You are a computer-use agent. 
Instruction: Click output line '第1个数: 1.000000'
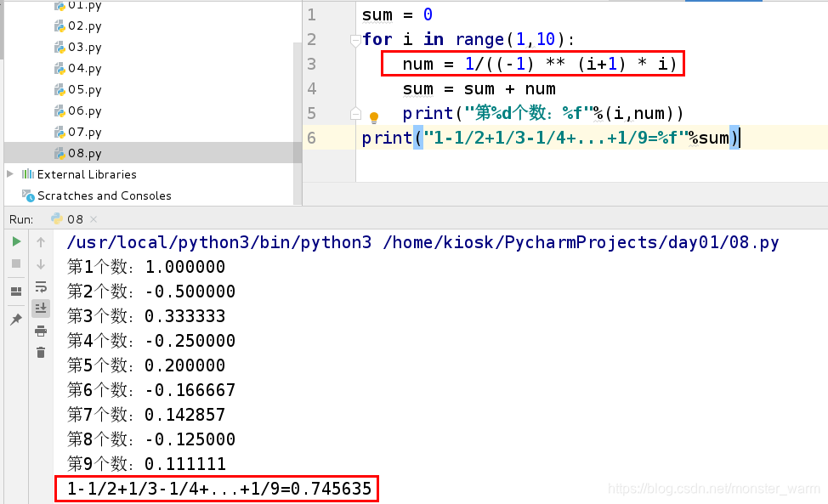146,267
